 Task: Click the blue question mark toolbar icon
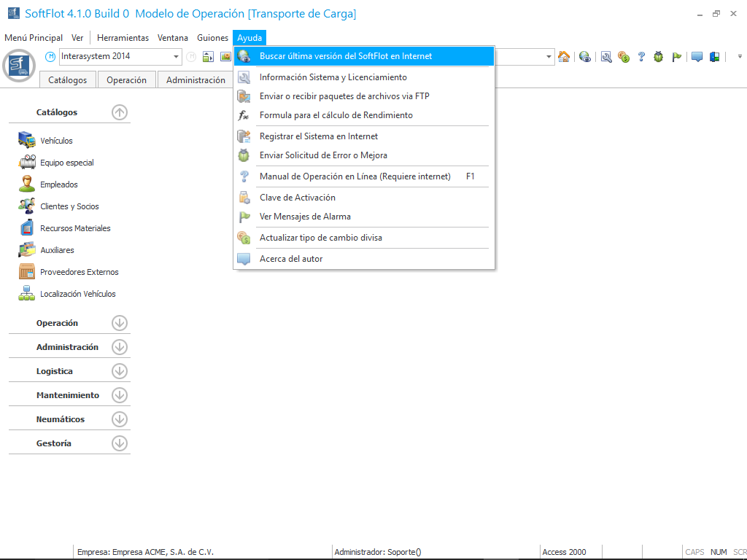click(x=641, y=57)
